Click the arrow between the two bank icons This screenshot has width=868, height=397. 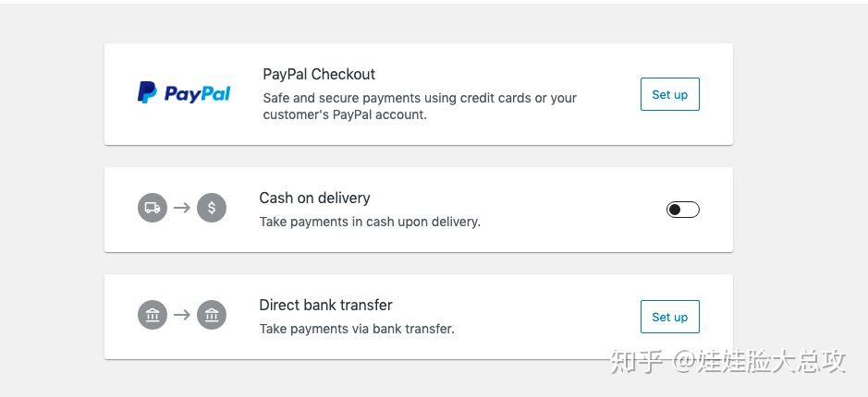[181, 315]
